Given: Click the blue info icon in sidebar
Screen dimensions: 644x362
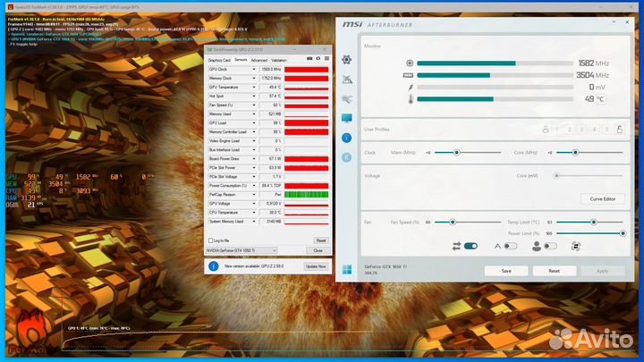Looking at the screenshot, I should coord(347,138).
